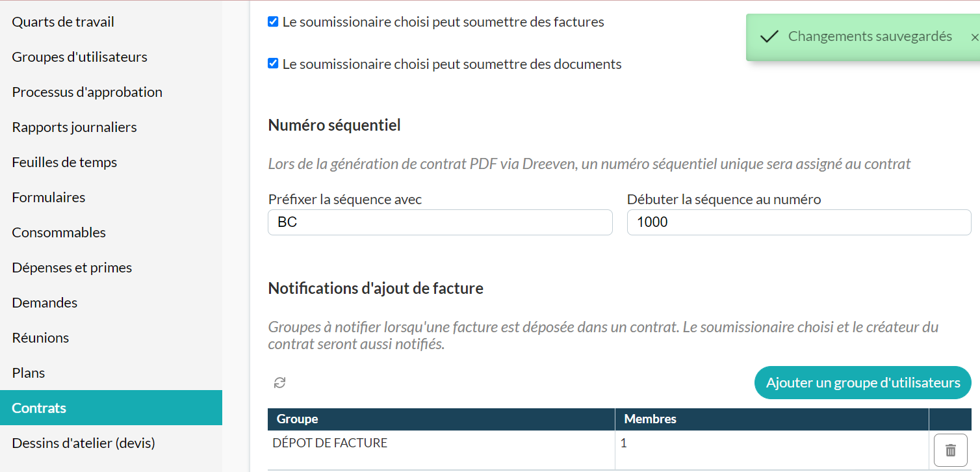The width and height of the screenshot is (980, 472).
Task: Click the Préfixer la séquence avec field
Action: coord(440,222)
